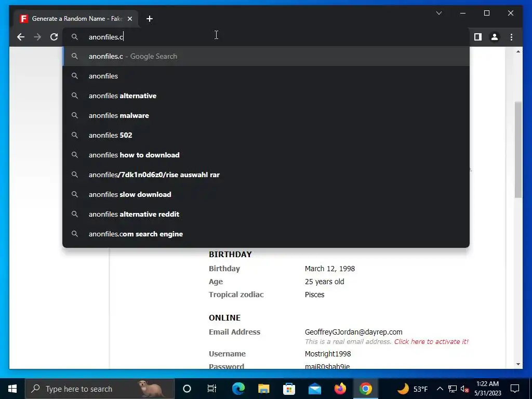The width and height of the screenshot is (532, 399).
Task: Click the 'Tropical zodiac' label
Action: [236, 295]
